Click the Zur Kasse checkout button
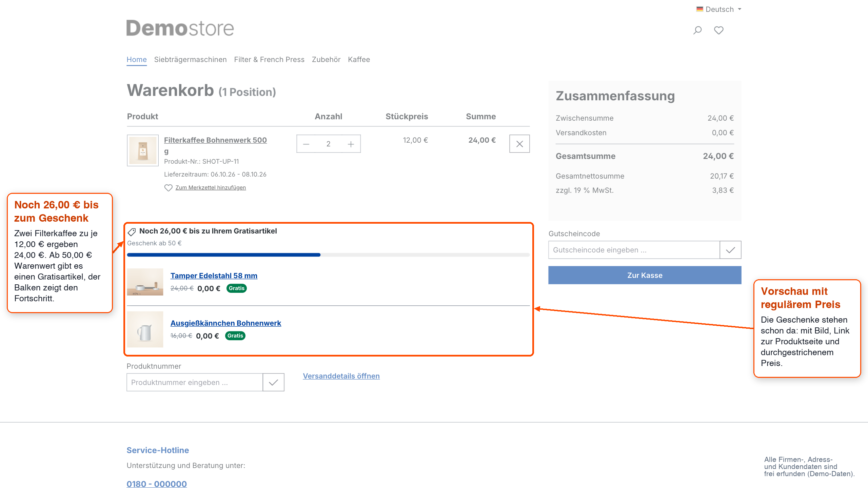 645,275
